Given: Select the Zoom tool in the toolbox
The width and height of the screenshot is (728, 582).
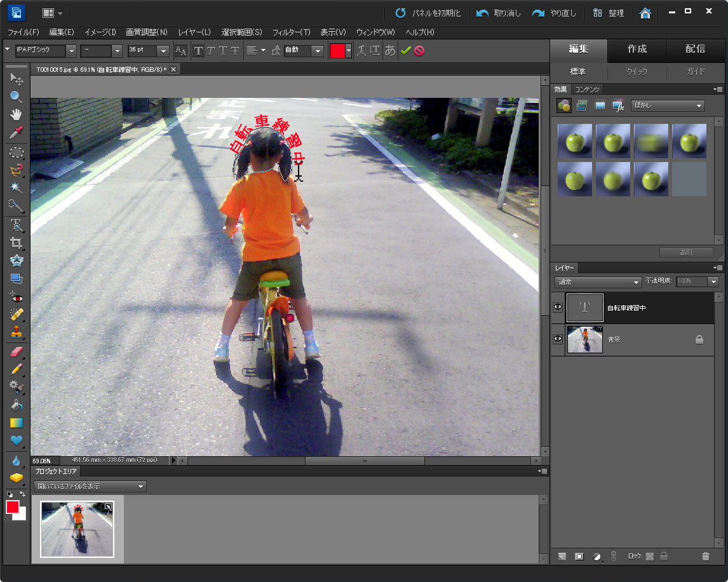Looking at the screenshot, I should pos(16,97).
